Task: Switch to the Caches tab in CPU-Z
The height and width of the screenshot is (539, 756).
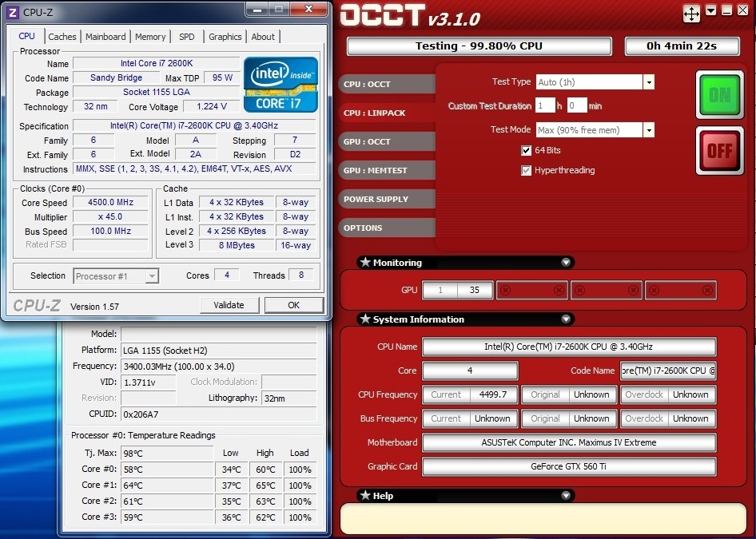Action: (62, 37)
